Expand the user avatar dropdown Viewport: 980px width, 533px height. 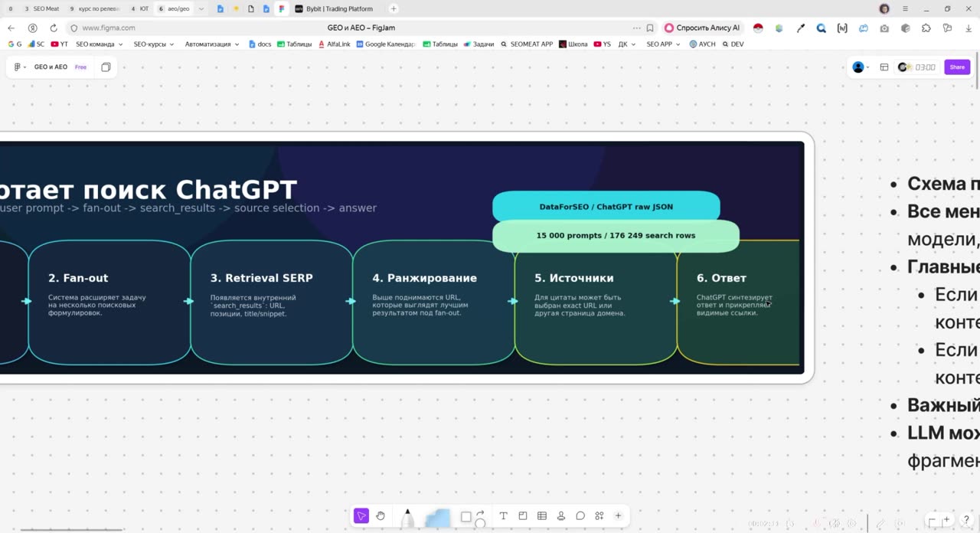(x=861, y=67)
